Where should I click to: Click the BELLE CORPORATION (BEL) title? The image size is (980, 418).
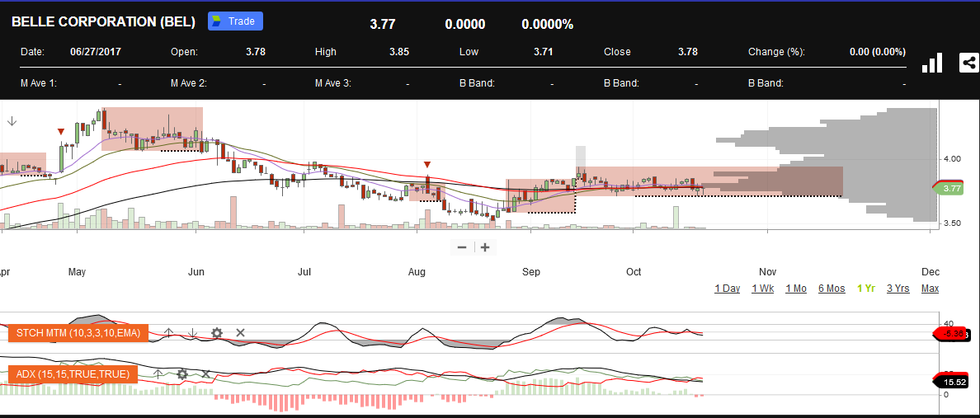[x=104, y=22]
